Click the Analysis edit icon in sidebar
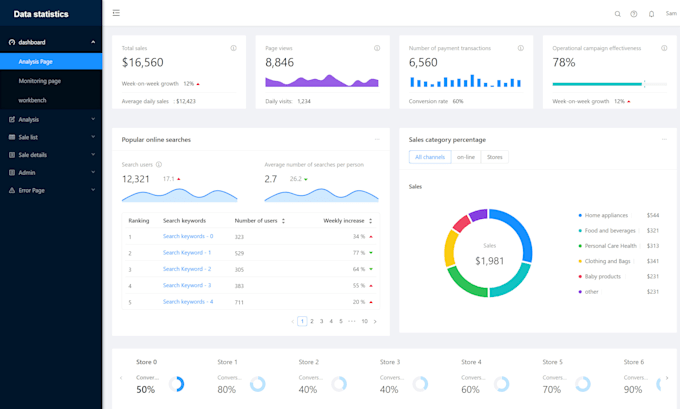The width and height of the screenshot is (680, 409). (x=12, y=119)
